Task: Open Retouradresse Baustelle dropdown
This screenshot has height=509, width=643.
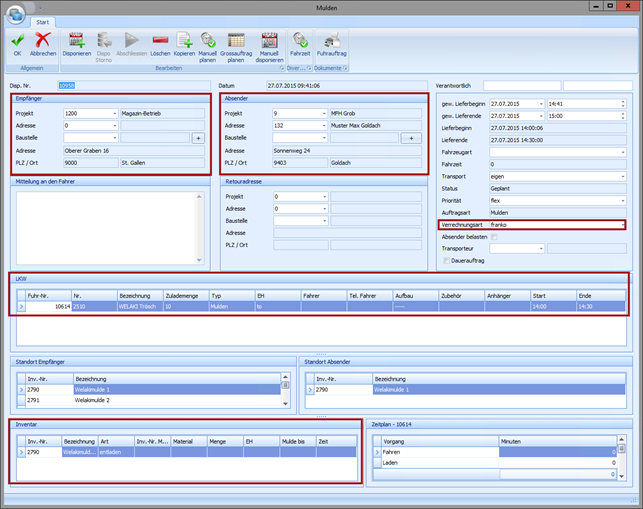Action: pos(324,221)
